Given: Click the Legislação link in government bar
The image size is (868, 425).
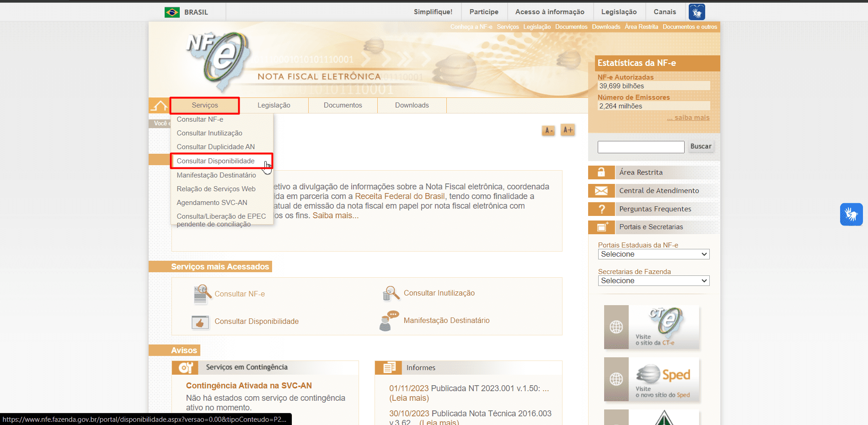Looking at the screenshot, I should (x=619, y=12).
